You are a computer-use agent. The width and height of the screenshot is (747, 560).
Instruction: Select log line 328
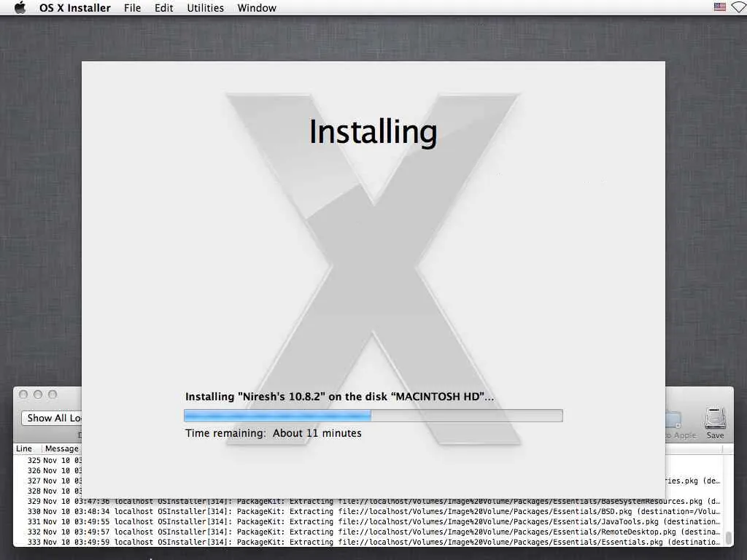click(x=47, y=491)
